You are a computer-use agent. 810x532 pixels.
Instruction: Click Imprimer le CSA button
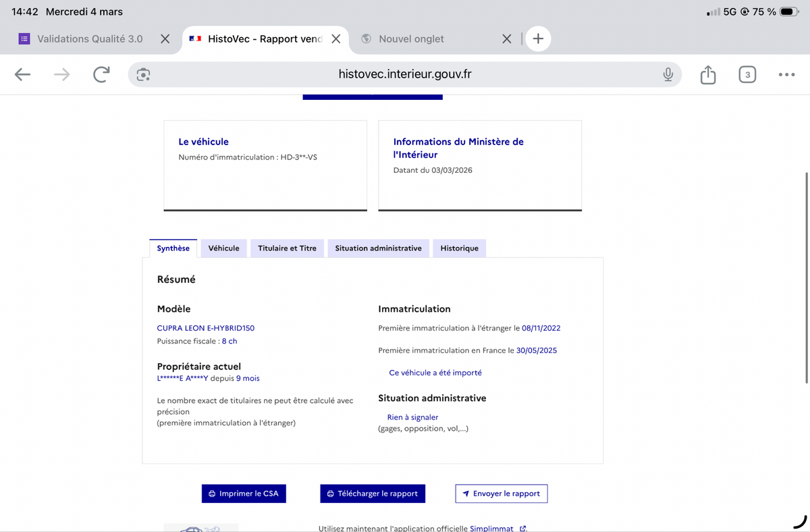[x=244, y=494]
